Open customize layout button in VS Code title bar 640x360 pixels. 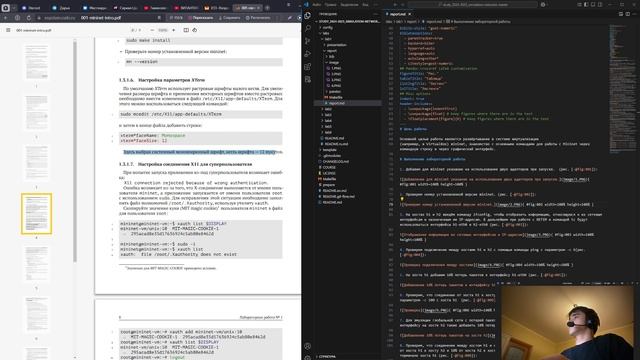pyautogui.click(x=580, y=4)
